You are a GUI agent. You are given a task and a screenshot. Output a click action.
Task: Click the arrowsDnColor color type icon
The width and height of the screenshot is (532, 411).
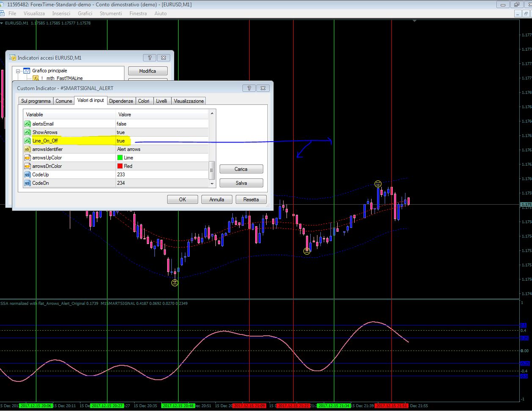point(28,166)
